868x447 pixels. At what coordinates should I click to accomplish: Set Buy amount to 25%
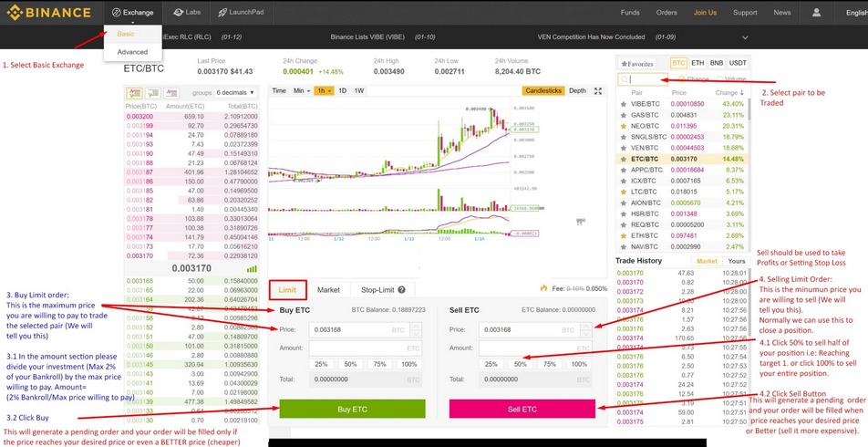coord(321,364)
